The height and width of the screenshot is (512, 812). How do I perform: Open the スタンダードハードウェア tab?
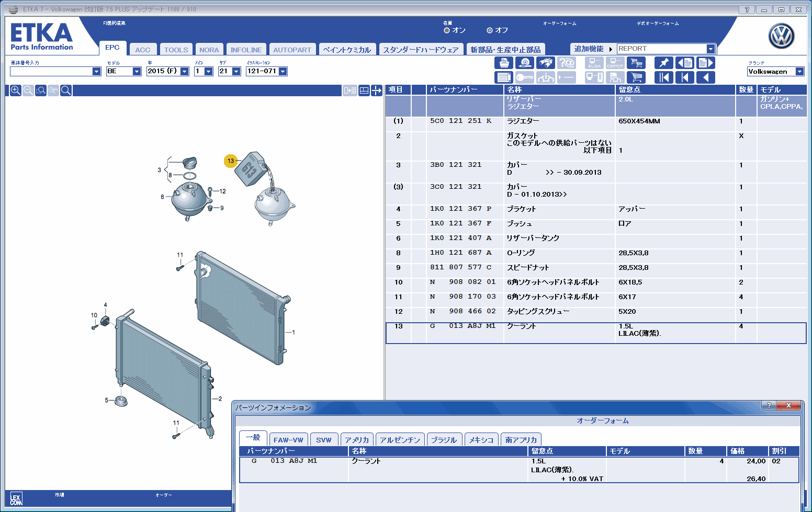pyautogui.click(x=421, y=50)
